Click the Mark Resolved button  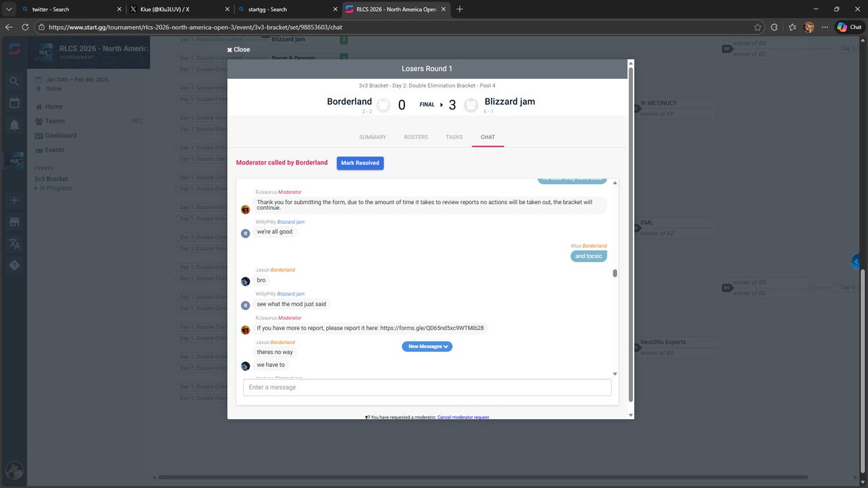point(360,163)
